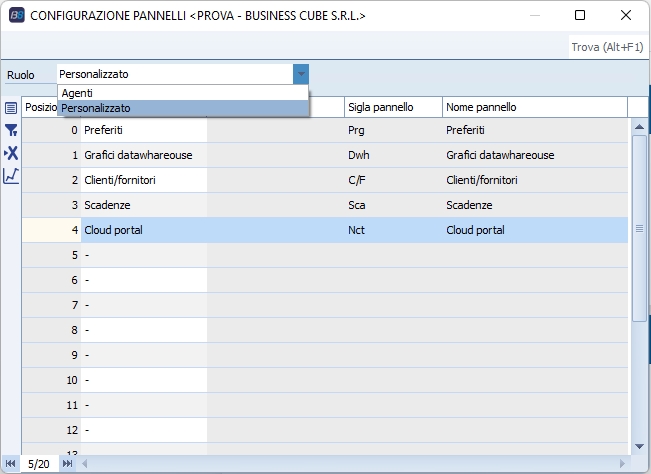Click the Posizione column header
Viewport: 651px width, 474px height.
(40, 107)
